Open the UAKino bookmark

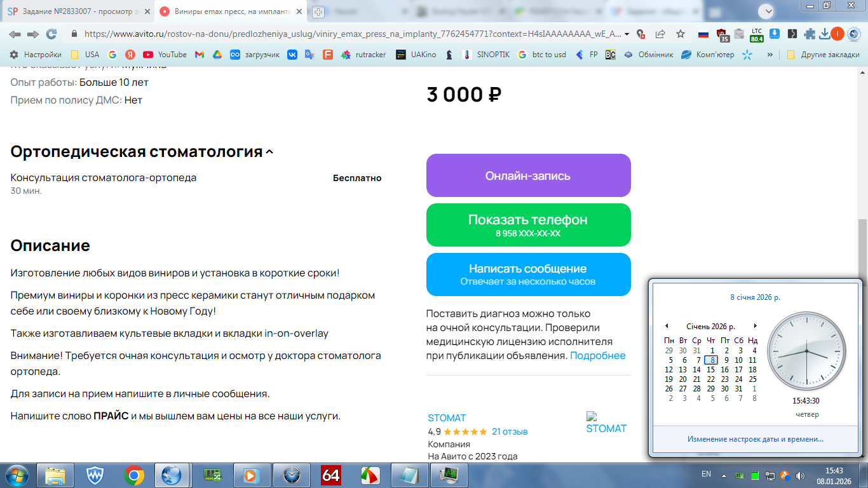[416, 55]
